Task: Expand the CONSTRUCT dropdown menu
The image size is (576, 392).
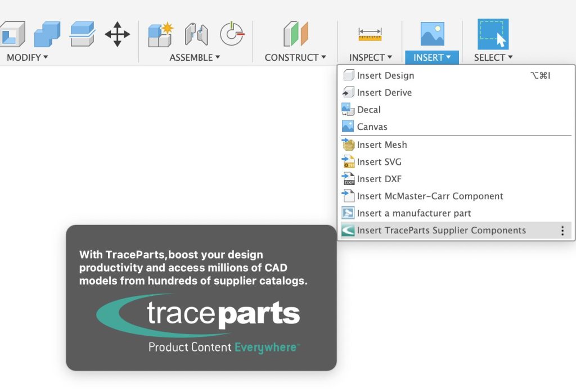Action: 295,57
